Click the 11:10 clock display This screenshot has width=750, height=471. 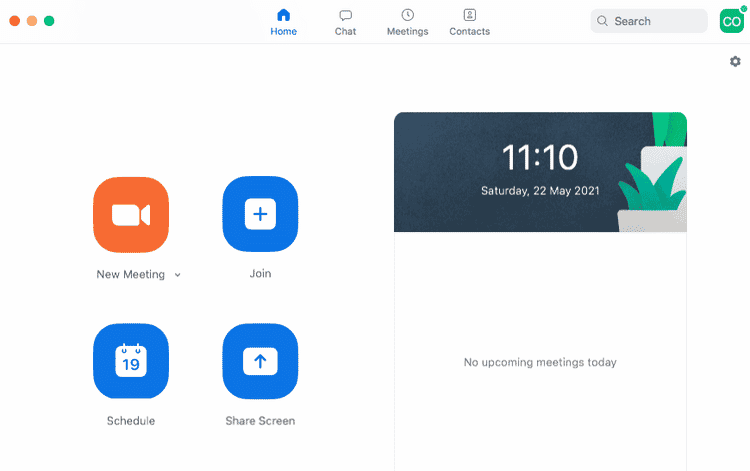(x=540, y=157)
